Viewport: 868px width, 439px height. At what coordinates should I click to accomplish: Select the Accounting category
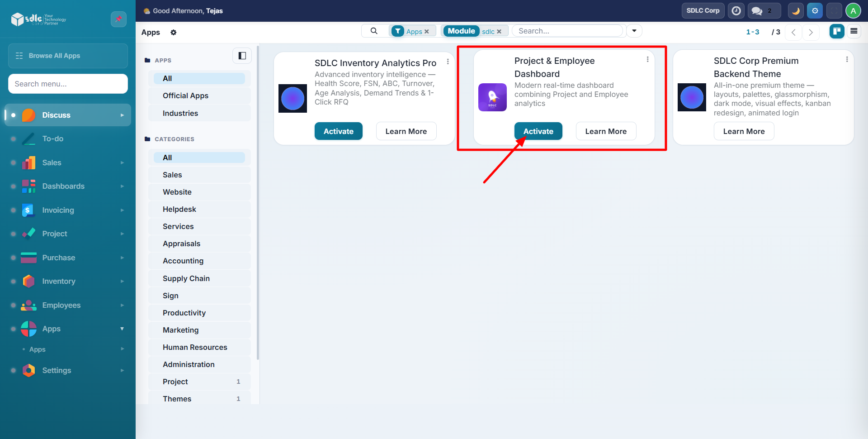pos(183,261)
